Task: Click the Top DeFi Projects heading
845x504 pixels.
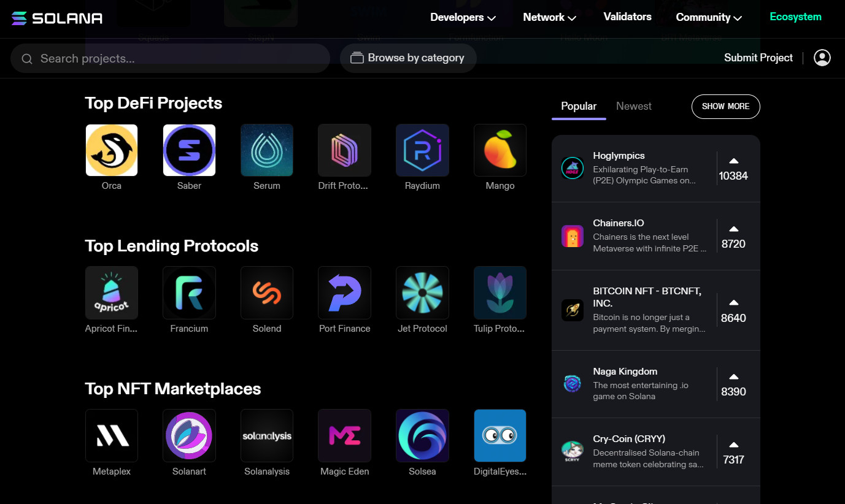Action: click(x=153, y=103)
